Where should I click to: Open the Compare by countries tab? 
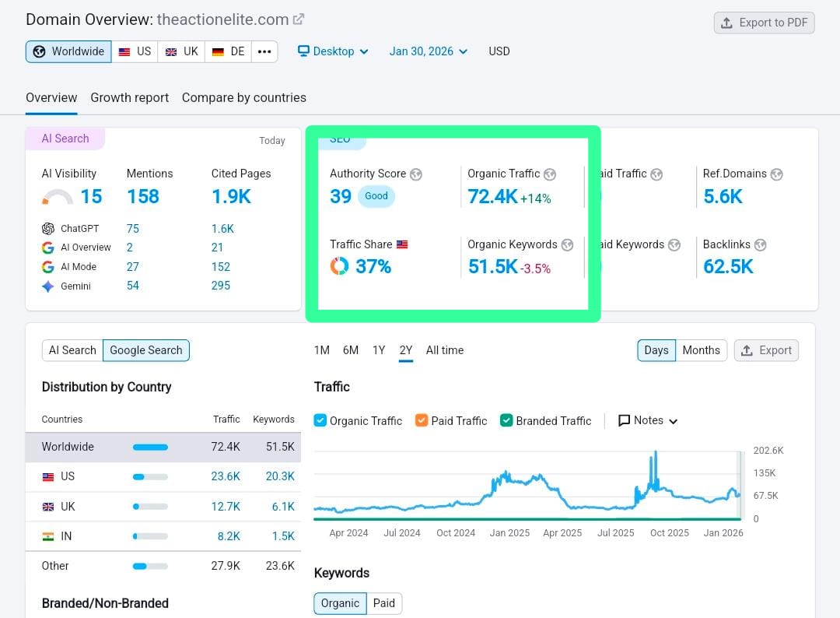(243, 98)
